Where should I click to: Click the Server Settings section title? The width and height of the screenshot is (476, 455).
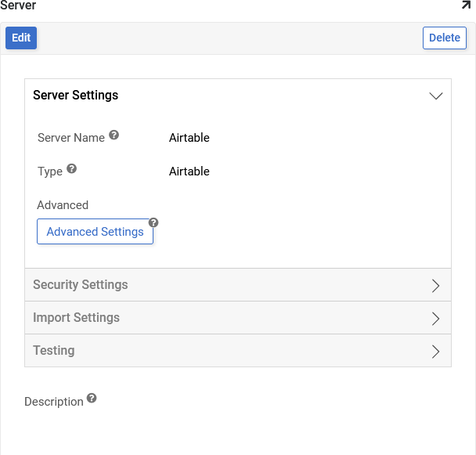click(x=76, y=96)
